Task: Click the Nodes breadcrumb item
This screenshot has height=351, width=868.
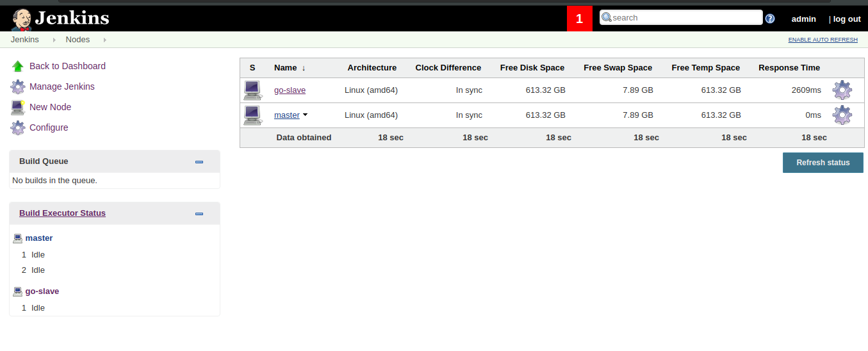Action: pyautogui.click(x=78, y=40)
